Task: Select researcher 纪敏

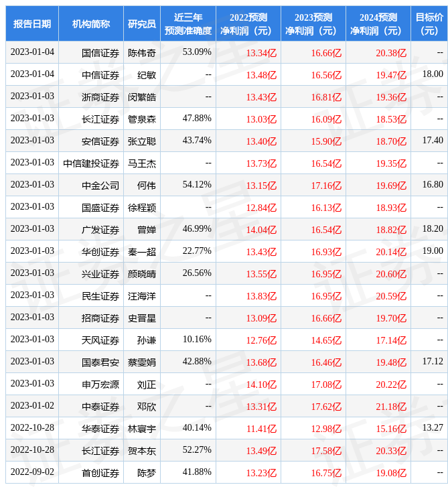Action: coord(147,75)
